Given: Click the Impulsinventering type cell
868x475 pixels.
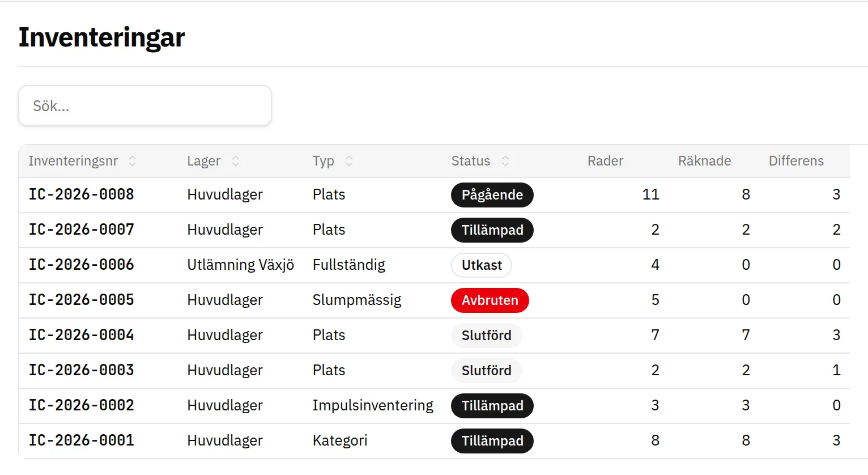Looking at the screenshot, I should pos(373,405).
